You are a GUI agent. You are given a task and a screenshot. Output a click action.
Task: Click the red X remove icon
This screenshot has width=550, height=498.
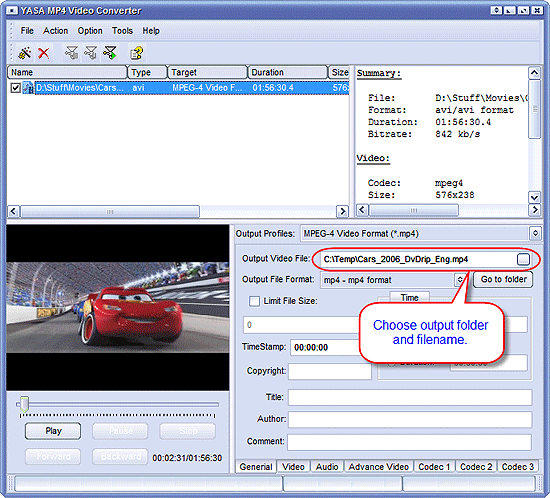(44, 53)
